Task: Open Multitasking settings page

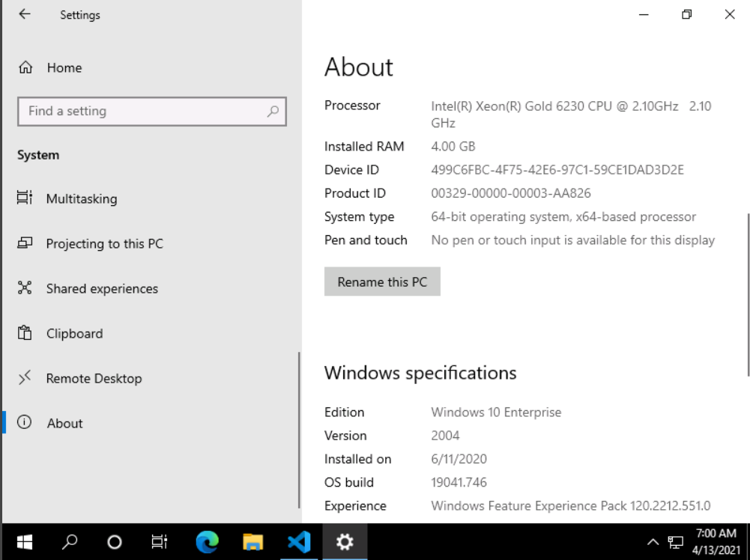Action: pyautogui.click(x=81, y=198)
